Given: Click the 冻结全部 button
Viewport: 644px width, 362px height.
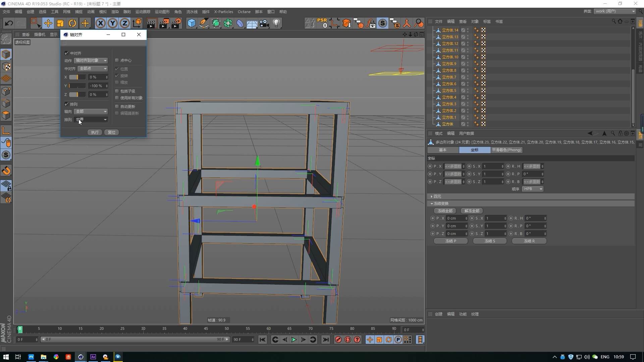Looking at the screenshot, I should point(445,211).
